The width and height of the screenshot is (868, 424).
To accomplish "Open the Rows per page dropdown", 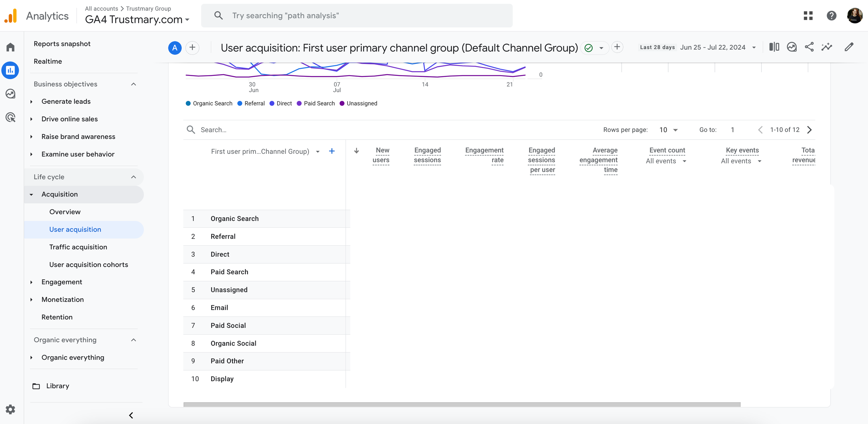I will [x=669, y=130].
